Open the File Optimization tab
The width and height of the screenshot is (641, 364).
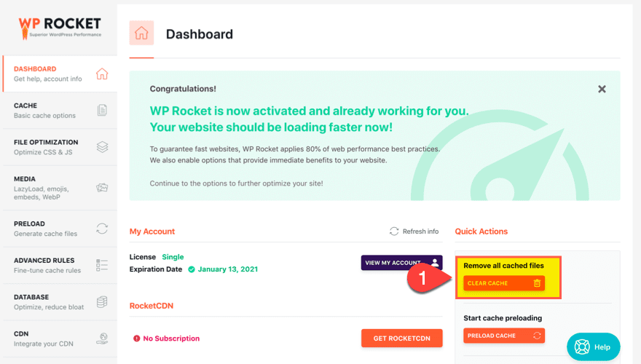[x=46, y=147]
